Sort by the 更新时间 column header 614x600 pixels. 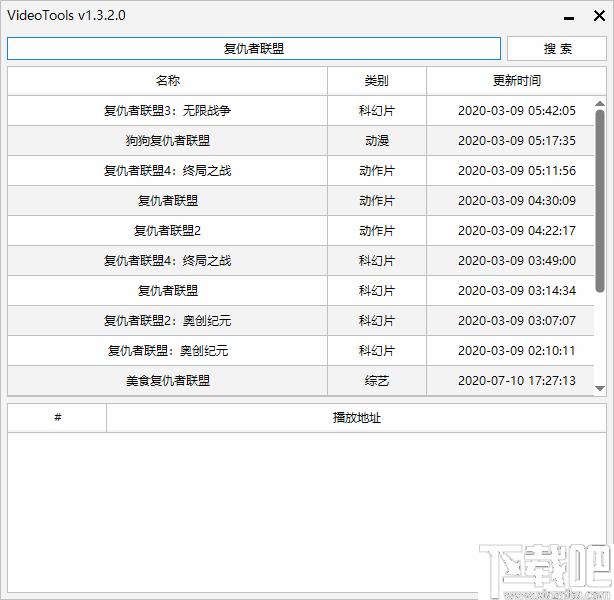tap(516, 81)
